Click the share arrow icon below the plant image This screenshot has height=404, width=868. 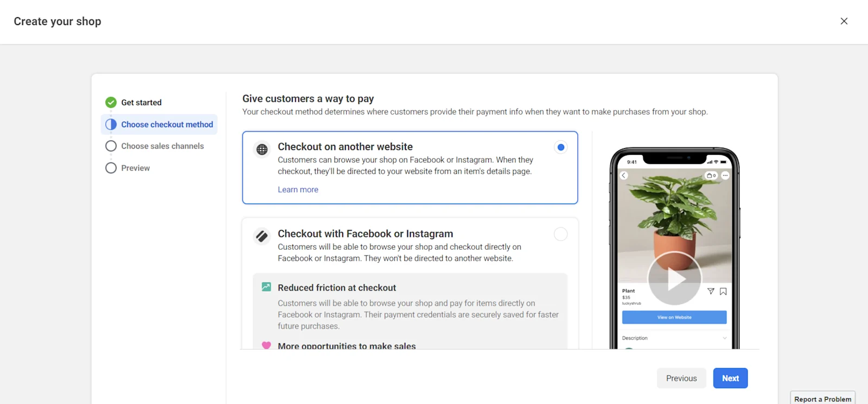711,291
